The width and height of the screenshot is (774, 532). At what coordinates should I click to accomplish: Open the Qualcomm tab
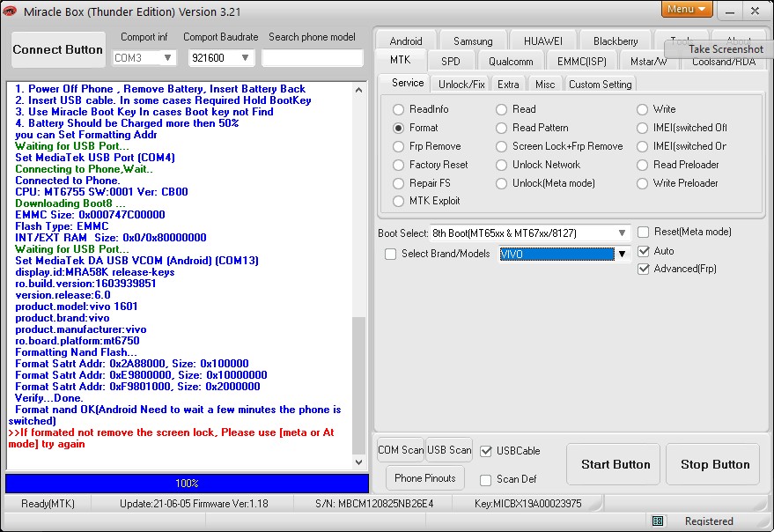511,62
